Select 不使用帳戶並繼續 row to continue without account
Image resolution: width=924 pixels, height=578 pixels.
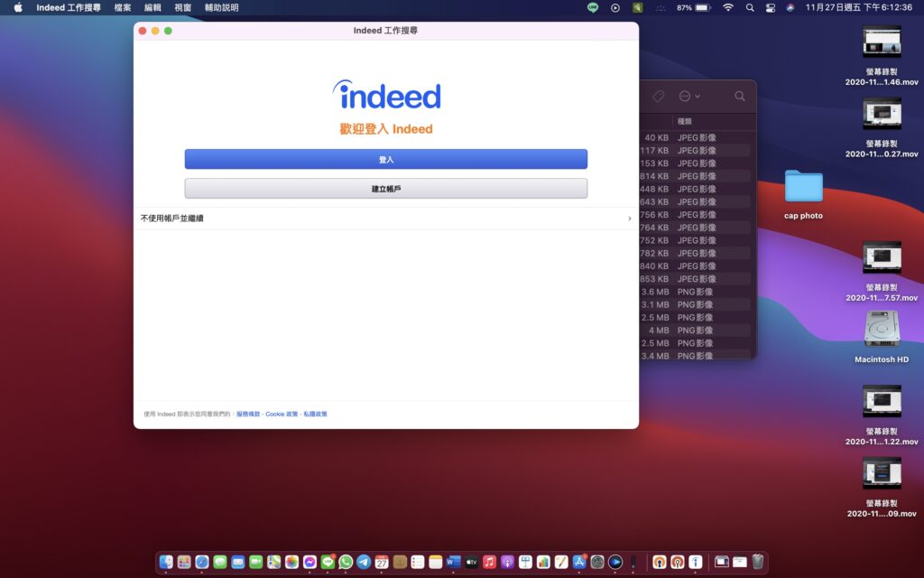[x=386, y=219]
